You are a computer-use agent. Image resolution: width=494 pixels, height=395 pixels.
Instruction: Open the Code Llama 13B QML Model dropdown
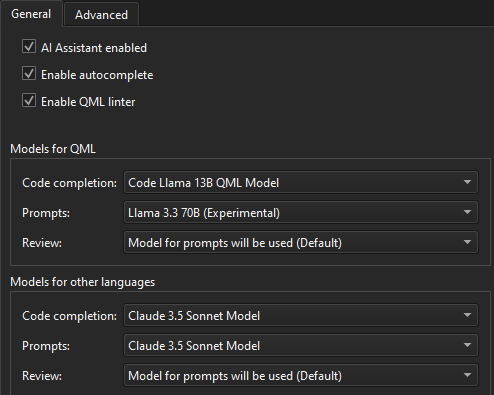coord(301,182)
